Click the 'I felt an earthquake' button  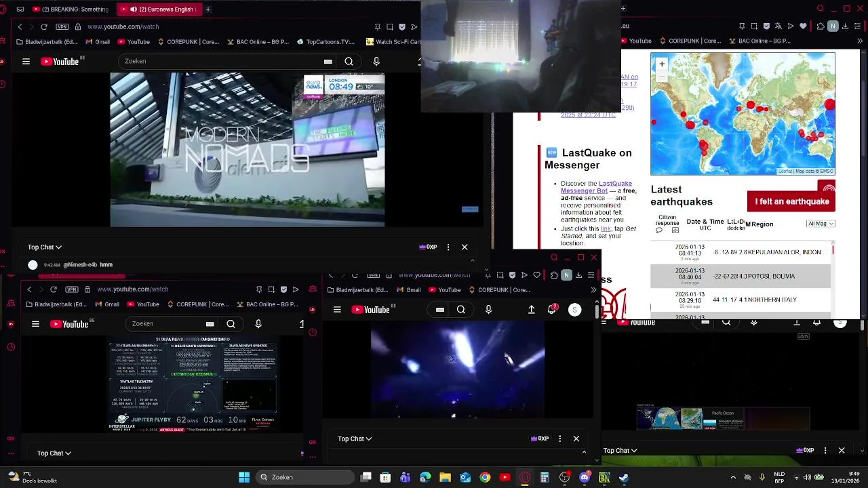[x=791, y=201]
